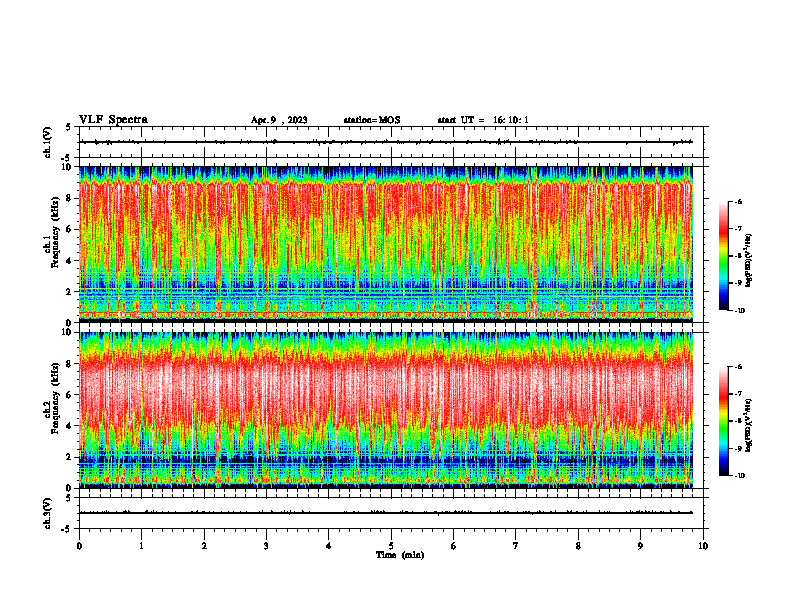The width and height of the screenshot is (792, 612).
Task: Click the time axis tick label 9
Action: click(640, 546)
